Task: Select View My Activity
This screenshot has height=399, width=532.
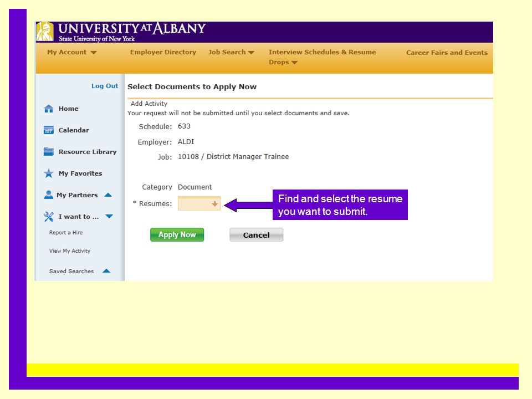Action: [x=70, y=250]
